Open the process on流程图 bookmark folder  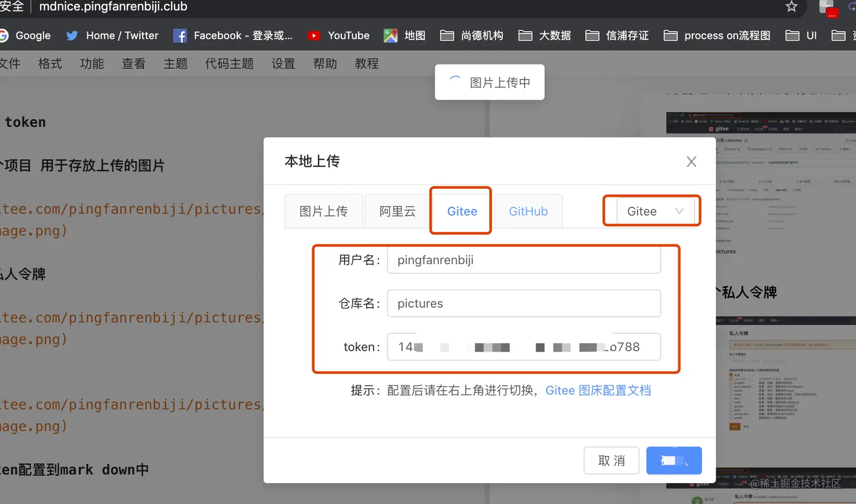coord(717,36)
